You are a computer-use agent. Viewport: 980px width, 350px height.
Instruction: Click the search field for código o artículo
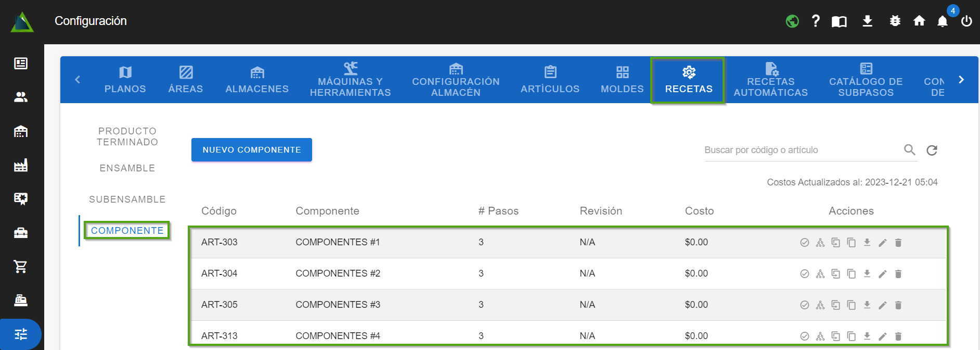tap(801, 150)
